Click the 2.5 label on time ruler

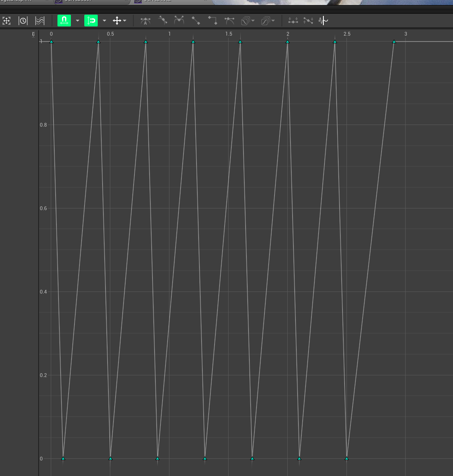[347, 34]
